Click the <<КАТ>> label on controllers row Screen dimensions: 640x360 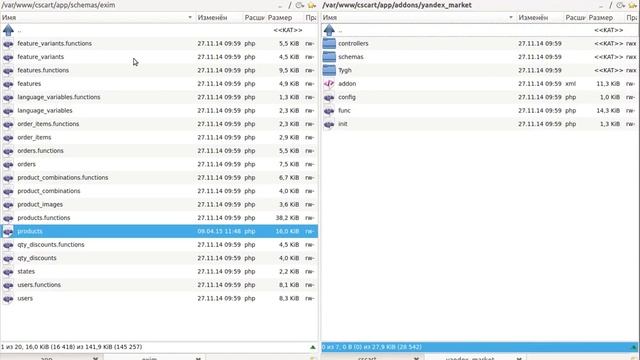tap(609, 43)
